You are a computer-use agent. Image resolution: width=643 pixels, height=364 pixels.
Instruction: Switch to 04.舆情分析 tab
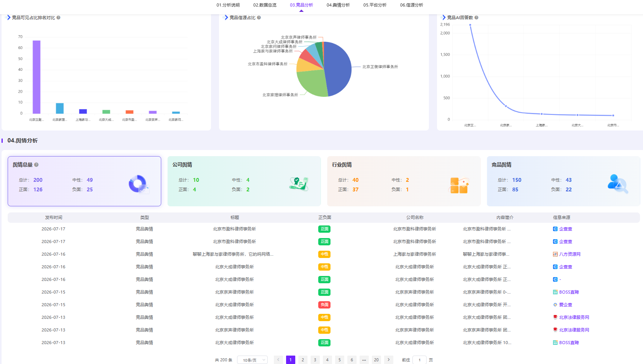(x=338, y=5)
